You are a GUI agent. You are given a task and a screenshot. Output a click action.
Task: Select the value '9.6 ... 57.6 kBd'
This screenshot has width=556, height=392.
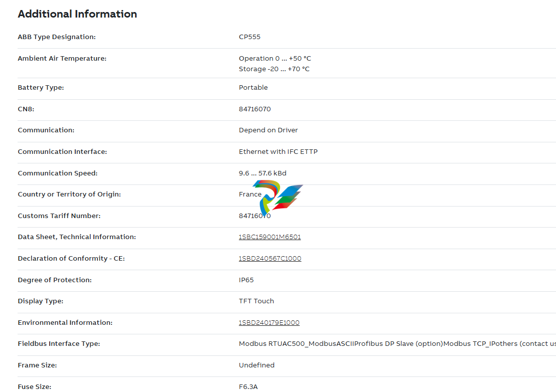[262, 173]
